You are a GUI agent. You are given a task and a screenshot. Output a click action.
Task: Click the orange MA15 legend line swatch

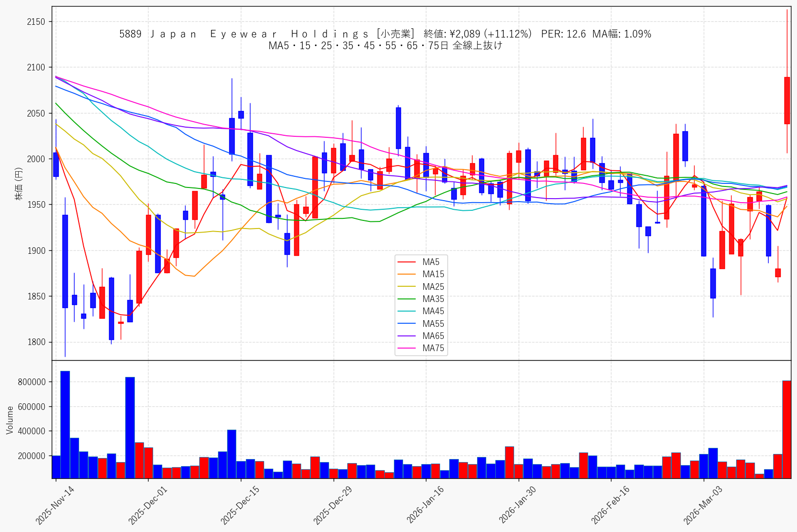coord(407,274)
